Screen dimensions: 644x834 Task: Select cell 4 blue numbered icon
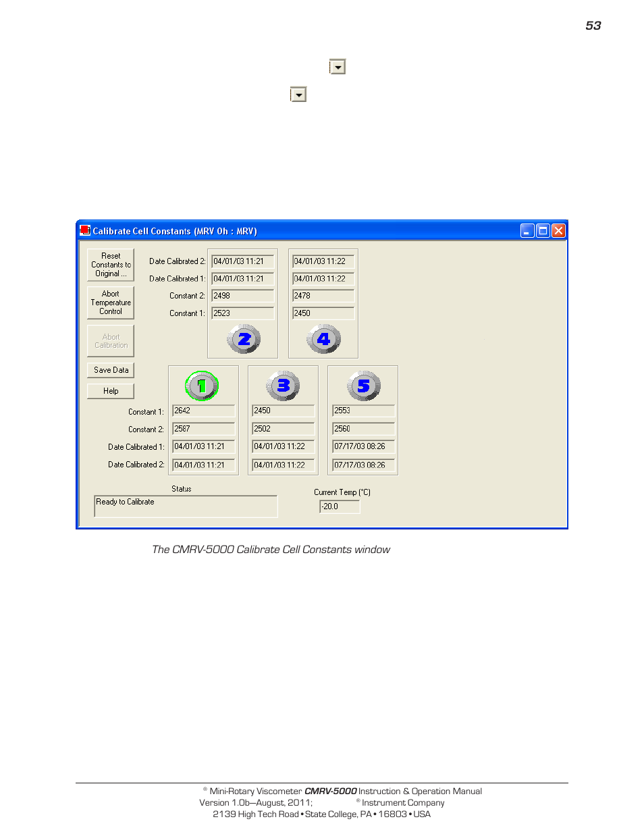click(x=323, y=339)
